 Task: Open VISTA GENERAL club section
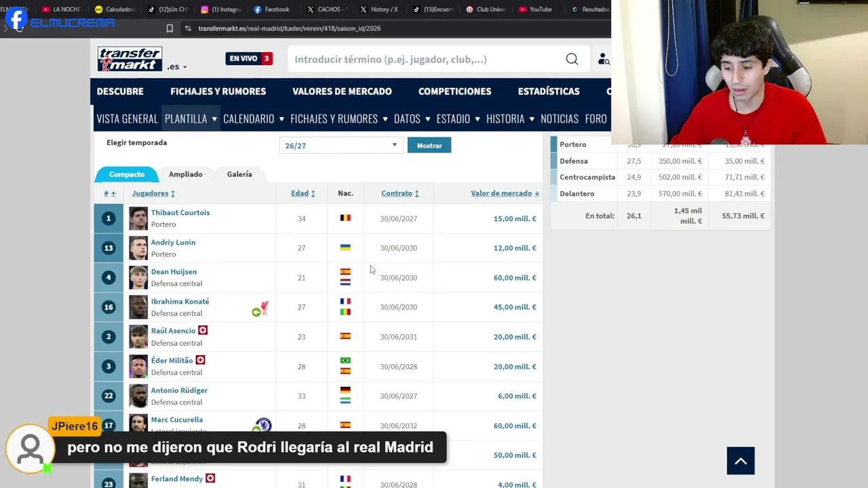(127, 119)
